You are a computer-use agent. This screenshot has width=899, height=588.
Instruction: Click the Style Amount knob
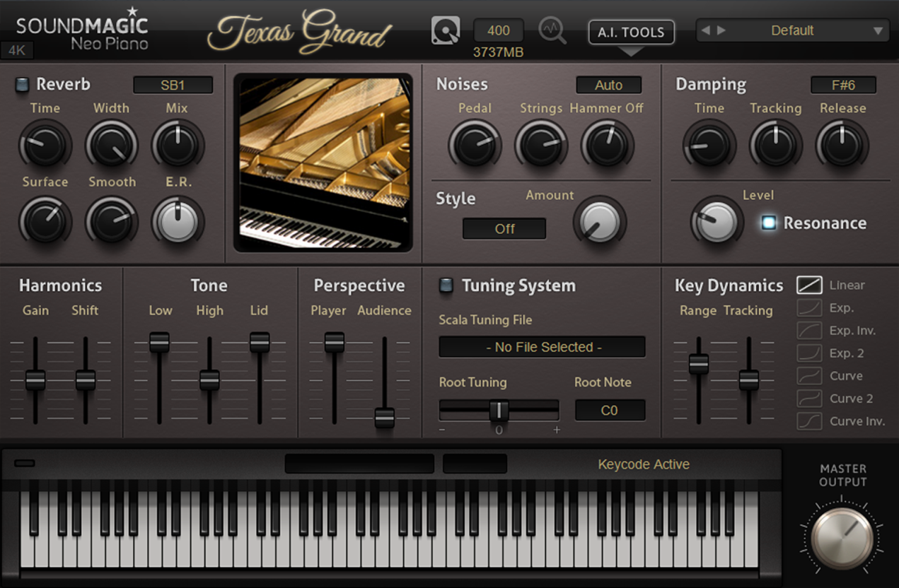click(x=600, y=222)
